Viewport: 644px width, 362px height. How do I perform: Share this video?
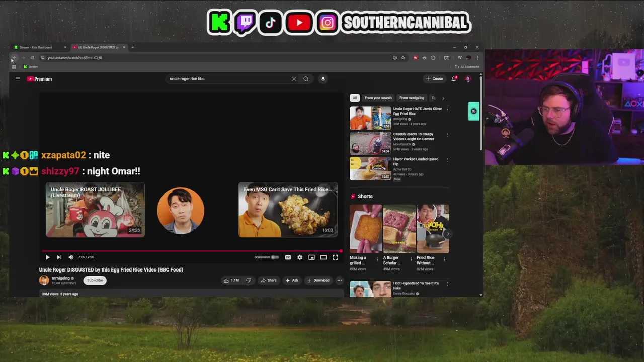point(269,280)
